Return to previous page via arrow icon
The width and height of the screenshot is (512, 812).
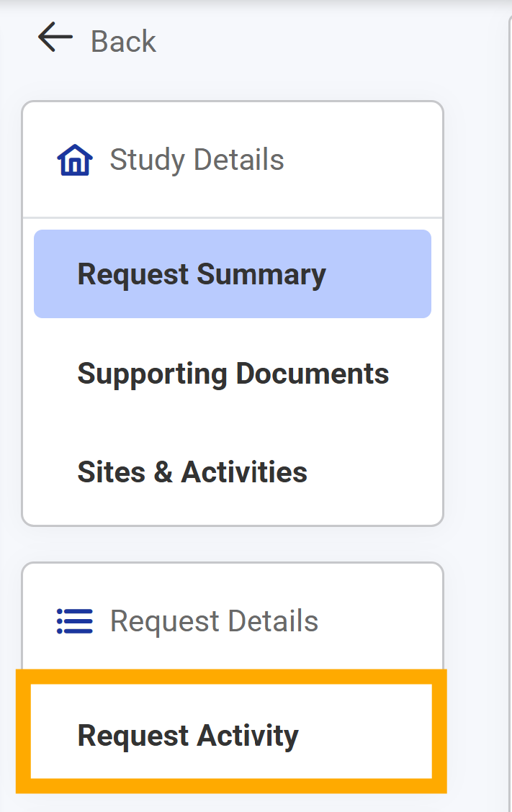55,37
